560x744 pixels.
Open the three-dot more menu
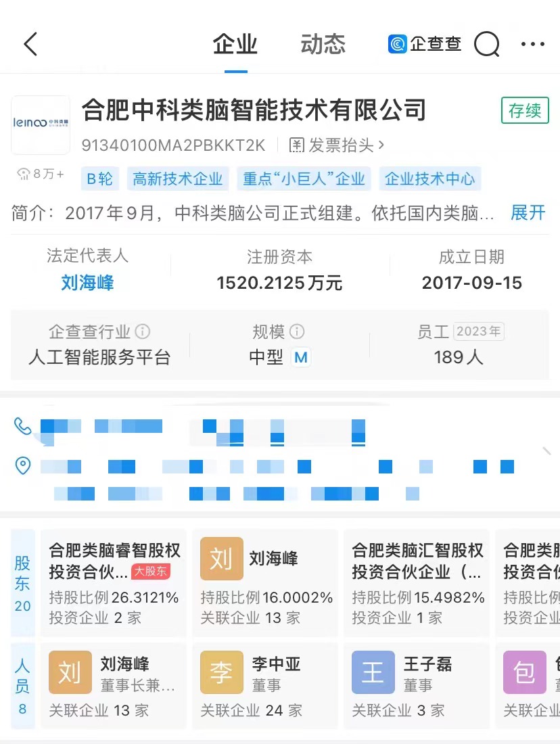click(532, 44)
